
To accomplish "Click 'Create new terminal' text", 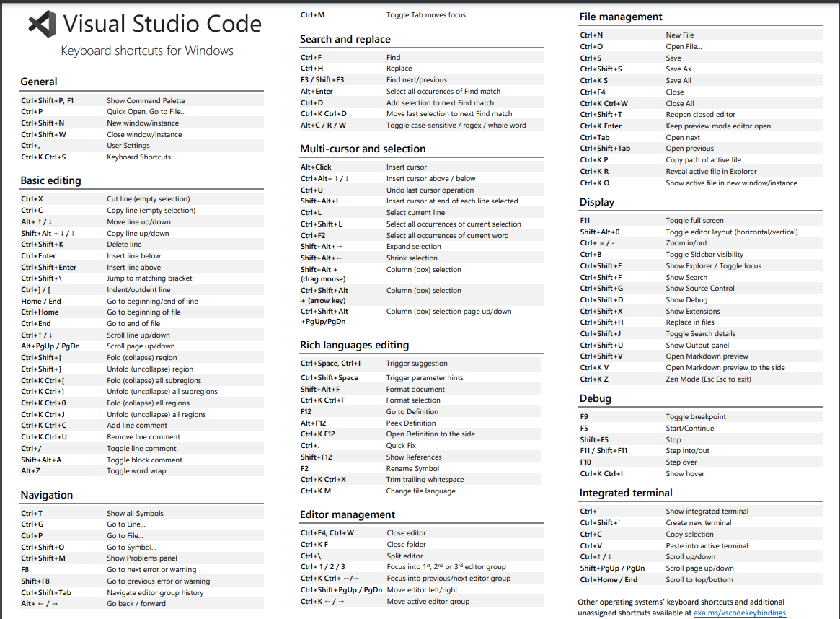I will [699, 523].
